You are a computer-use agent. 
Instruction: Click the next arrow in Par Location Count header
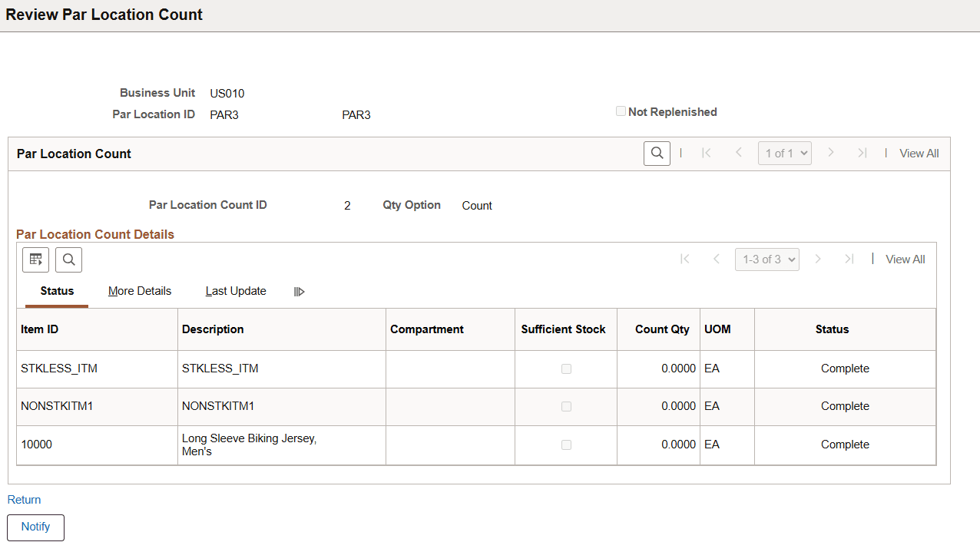pos(831,153)
